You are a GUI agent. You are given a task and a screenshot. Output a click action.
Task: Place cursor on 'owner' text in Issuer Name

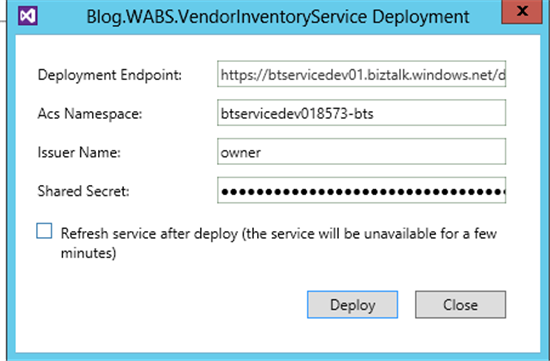pyautogui.click(x=241, y=153)
